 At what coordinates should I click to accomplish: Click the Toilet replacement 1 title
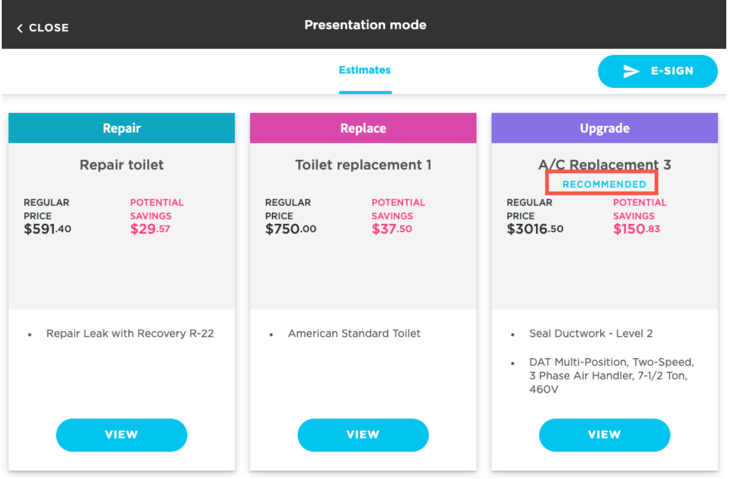[x=363, y=165]
